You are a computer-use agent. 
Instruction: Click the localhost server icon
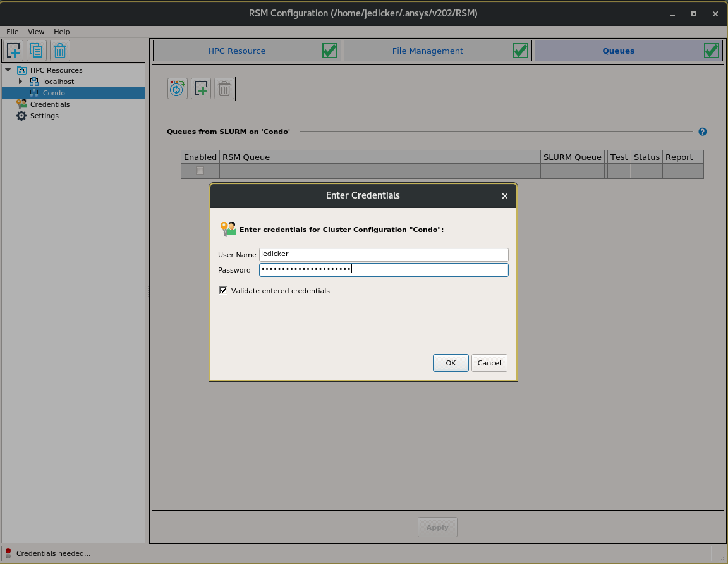click(x=34, y=82)
